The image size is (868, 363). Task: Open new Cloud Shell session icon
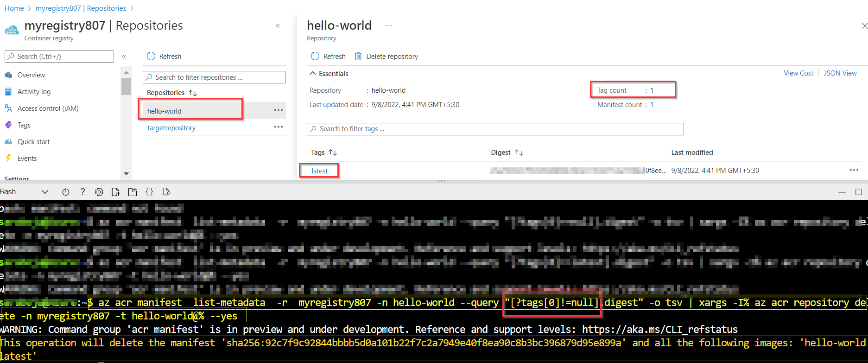click(133, 192)
